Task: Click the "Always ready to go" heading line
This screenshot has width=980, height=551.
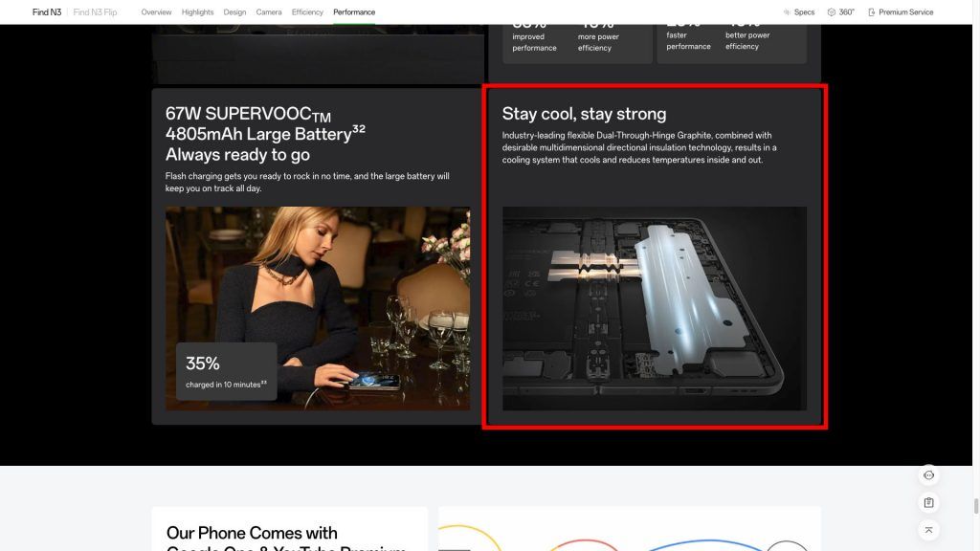Action: (237, 154)
